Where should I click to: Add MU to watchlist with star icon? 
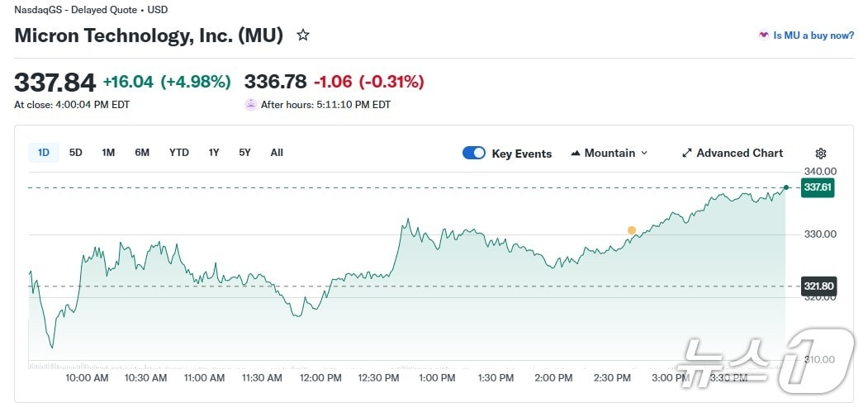tap(303, 35)
